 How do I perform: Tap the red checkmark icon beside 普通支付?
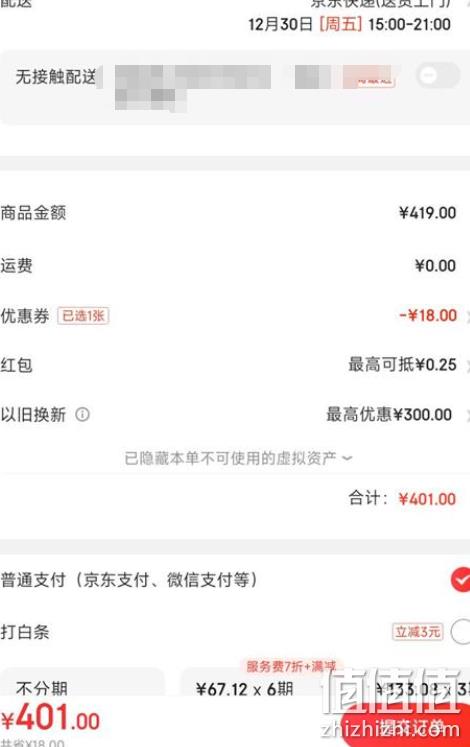coord(460,580)
